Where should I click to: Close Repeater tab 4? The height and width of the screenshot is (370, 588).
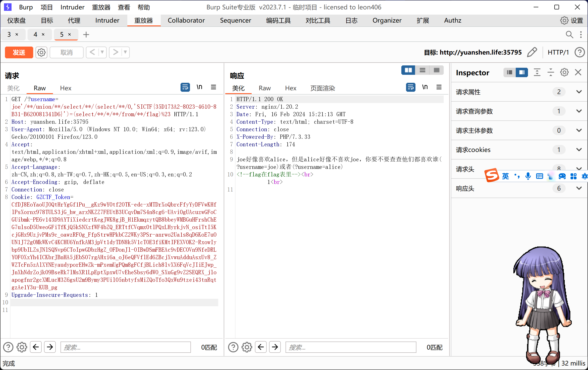coord(43,34)
